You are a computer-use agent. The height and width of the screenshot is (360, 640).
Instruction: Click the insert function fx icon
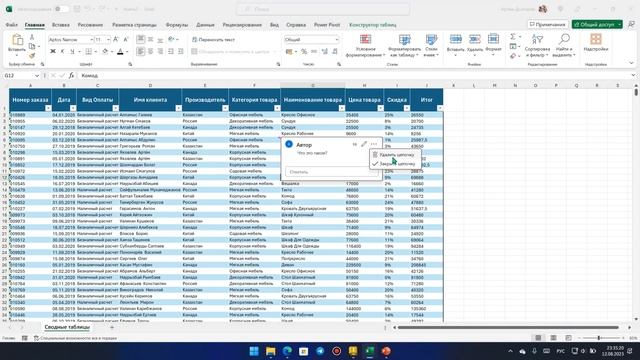[71, 76]
